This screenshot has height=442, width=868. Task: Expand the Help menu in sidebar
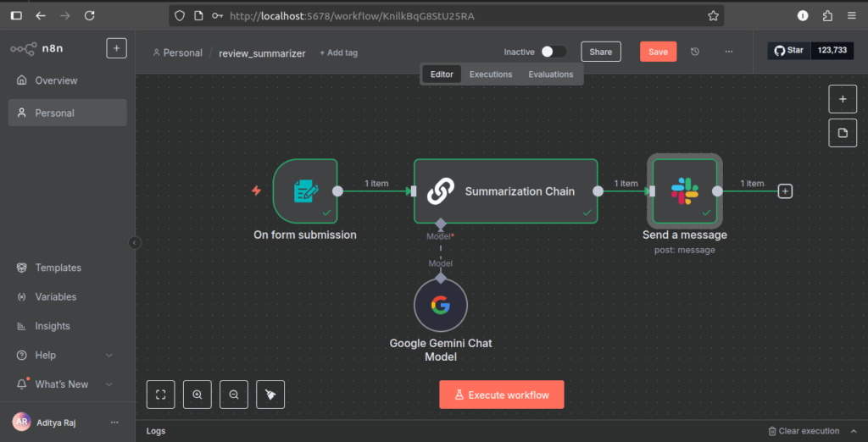pos(108,355)
